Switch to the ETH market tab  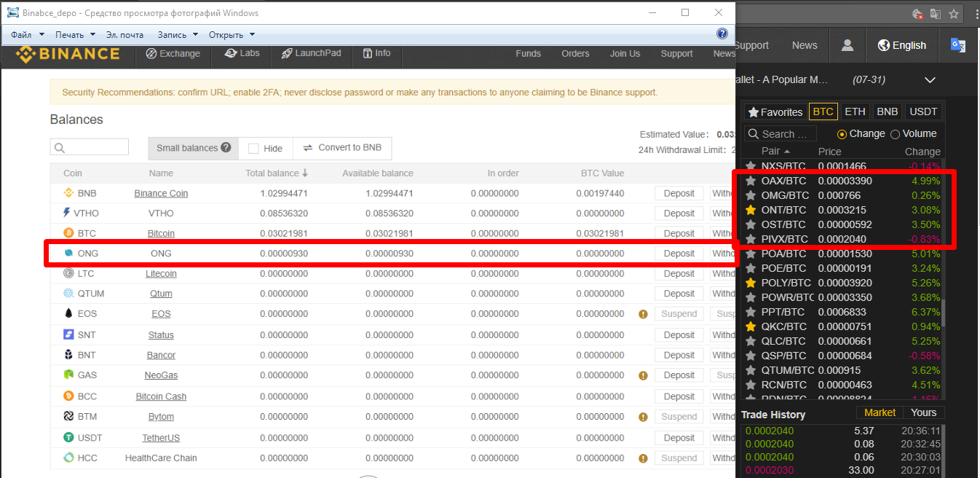click(855, 111)
